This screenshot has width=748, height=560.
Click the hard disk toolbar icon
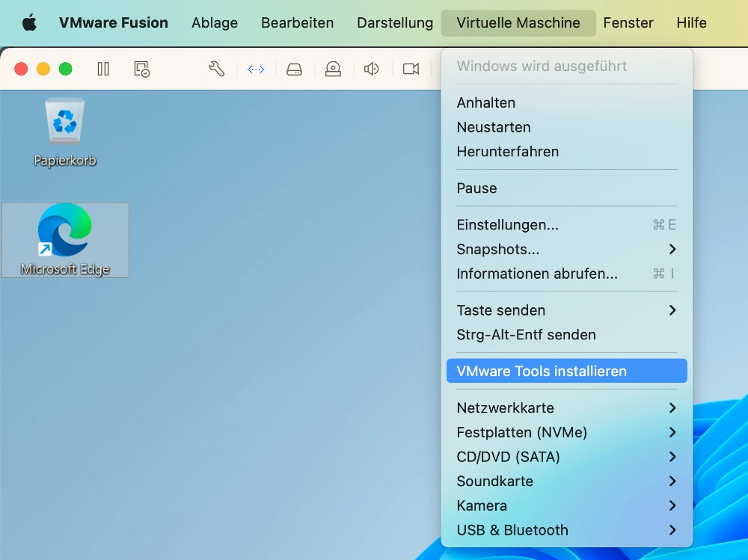click(x=294, y=70)
